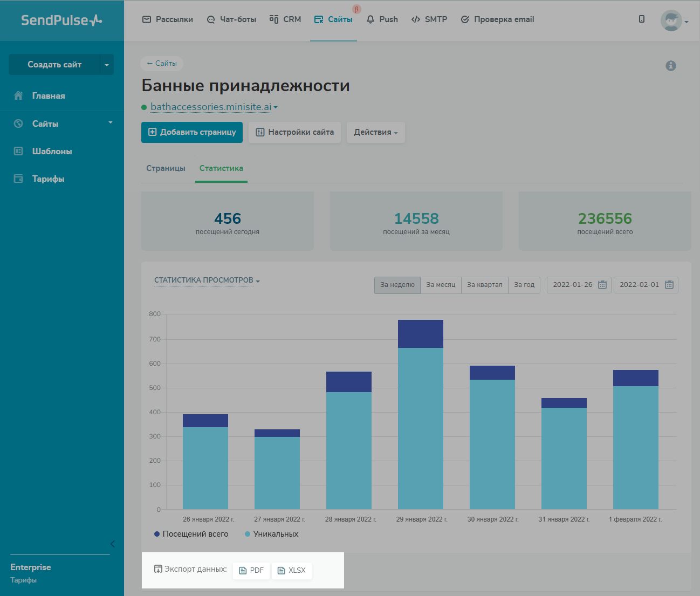Export statistics as XLSX

[x=292, y=570]
